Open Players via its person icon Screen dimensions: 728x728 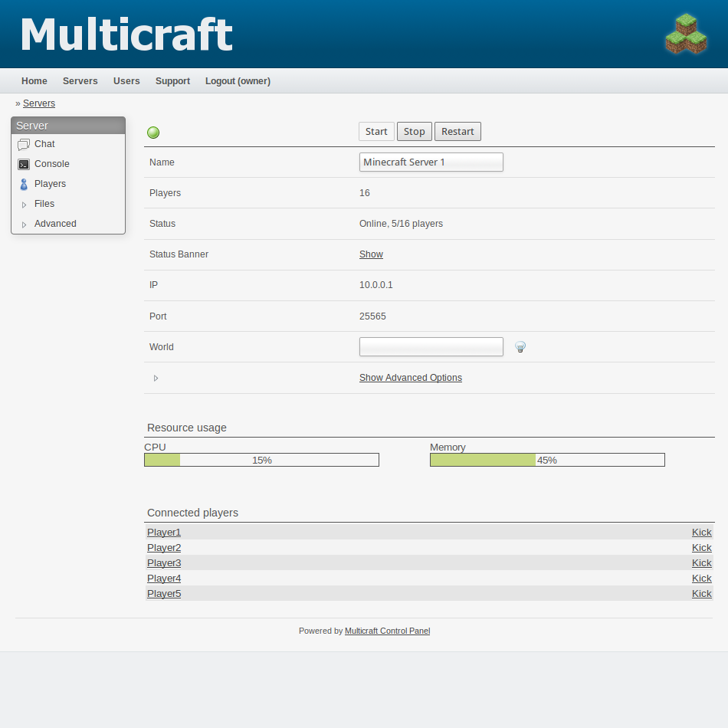(x=24, y=185)
